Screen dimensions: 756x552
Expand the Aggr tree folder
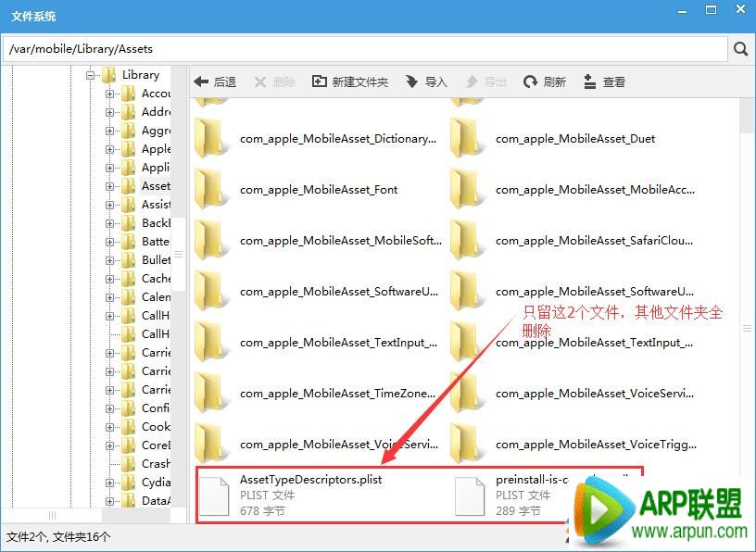(x=110, y=131)
